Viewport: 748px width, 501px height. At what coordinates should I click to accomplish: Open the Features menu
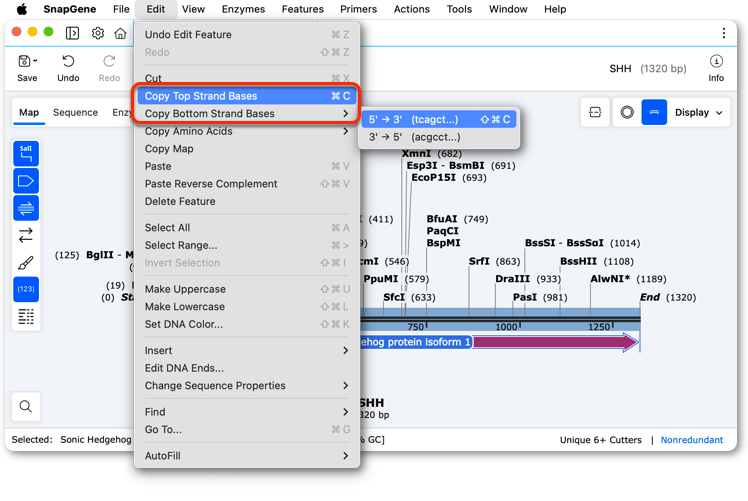[302, 9]
